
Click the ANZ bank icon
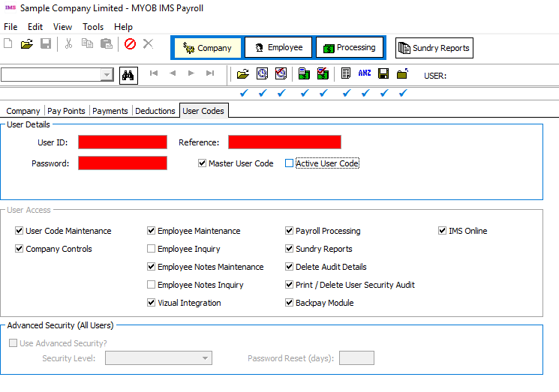coord(365,73)
